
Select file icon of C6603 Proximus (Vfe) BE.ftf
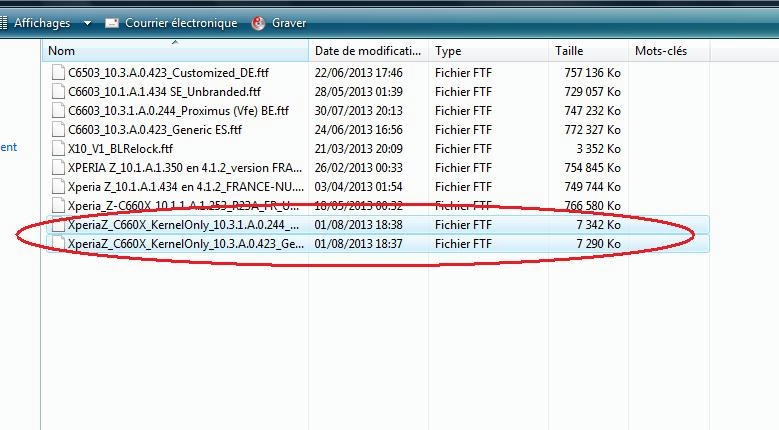[59, 110]
